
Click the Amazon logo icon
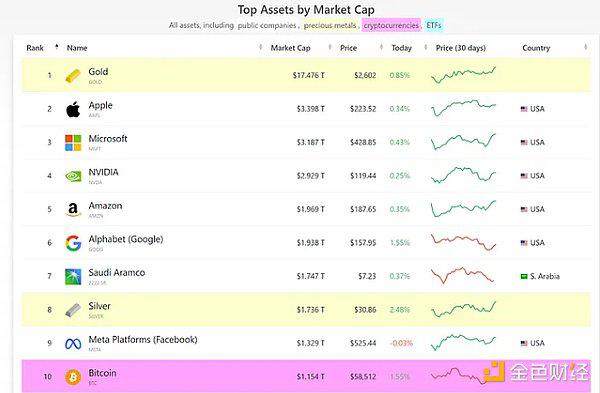click(x=73, y=209)
